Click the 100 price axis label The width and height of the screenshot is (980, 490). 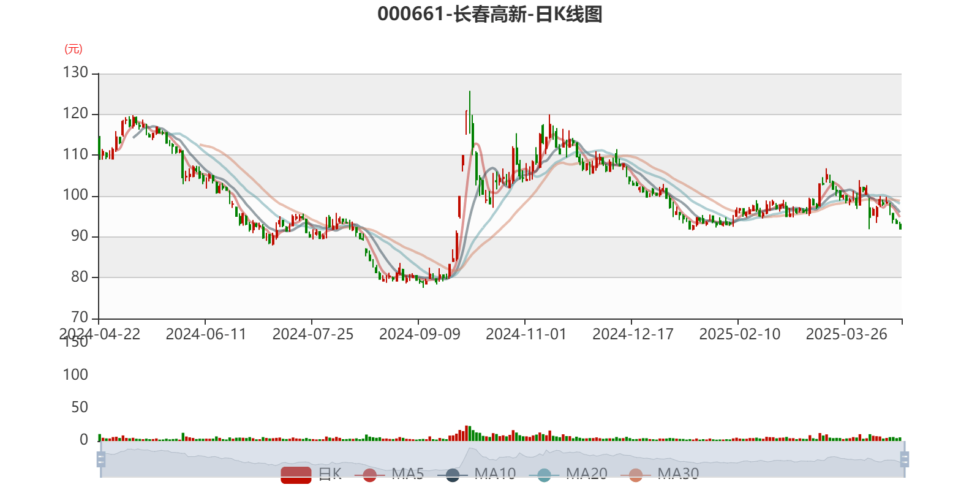(76, 195)
